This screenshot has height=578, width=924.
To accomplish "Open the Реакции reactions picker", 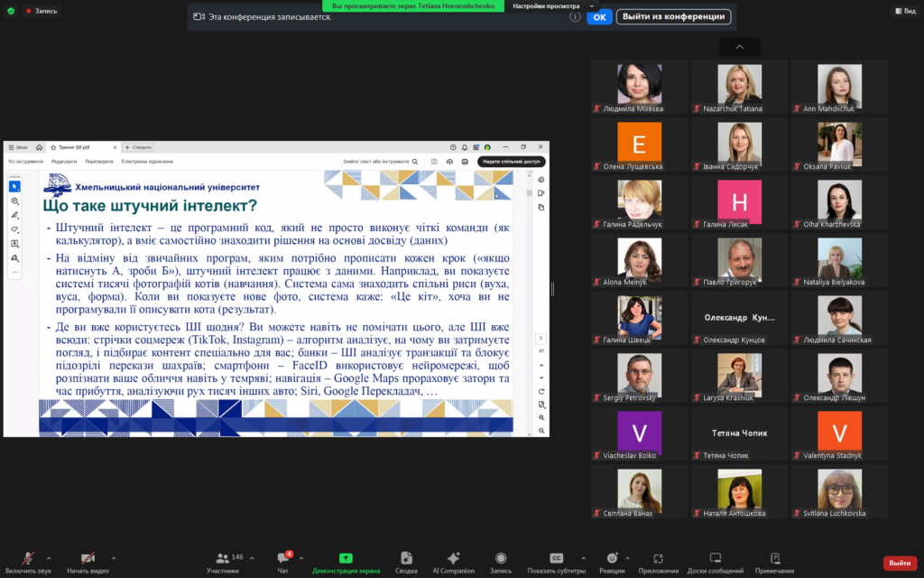I will click(612, 562).
